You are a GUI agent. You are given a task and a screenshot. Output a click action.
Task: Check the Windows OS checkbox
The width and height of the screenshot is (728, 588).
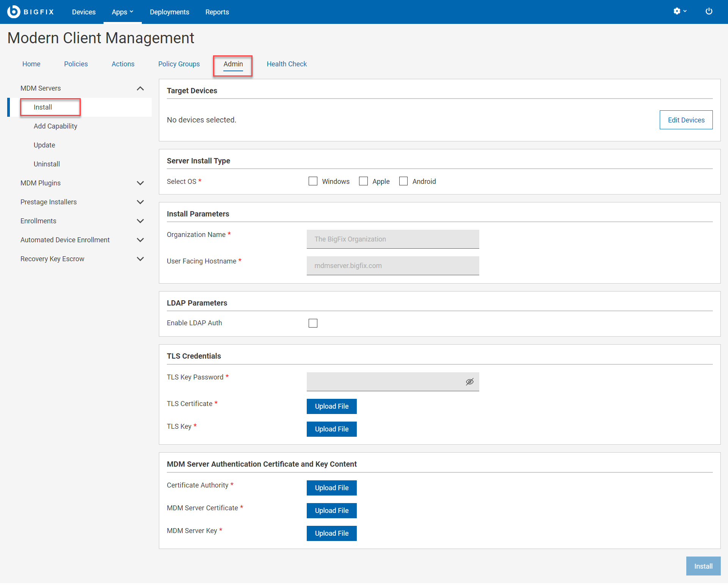pyautogui.click(x=313, y=181)
